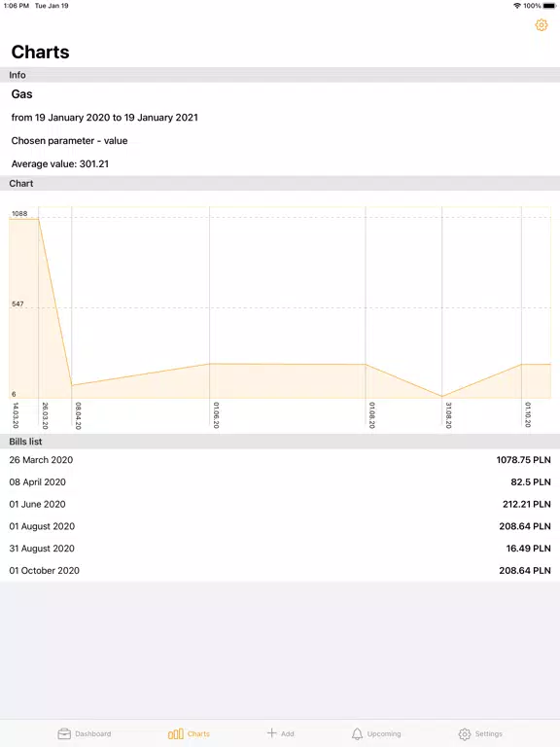The height and width of the screenshot is (747, 560).
Task: Click the 14.03.20 x-axis label
Action: [x=16, y=415]
